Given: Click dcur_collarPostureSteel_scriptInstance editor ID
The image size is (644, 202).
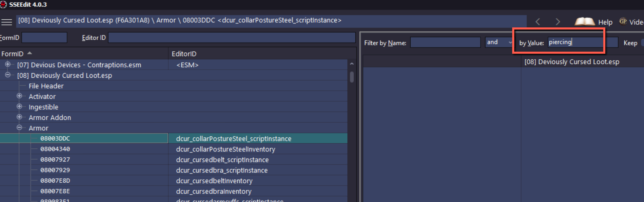Looking at the screenshot, I should (234, 139).
